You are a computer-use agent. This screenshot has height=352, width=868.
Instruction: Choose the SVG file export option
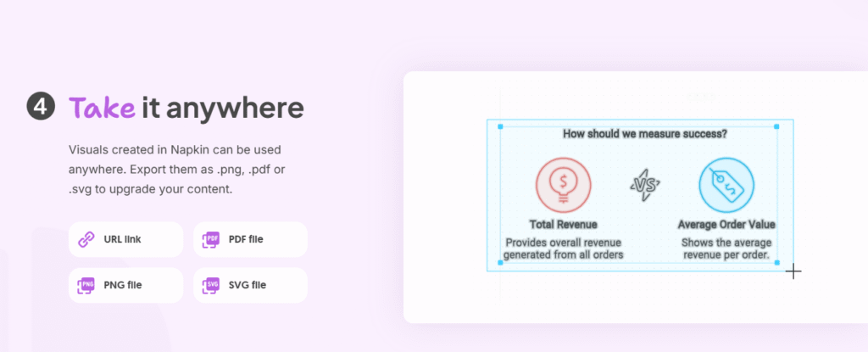tap(250, 285)
